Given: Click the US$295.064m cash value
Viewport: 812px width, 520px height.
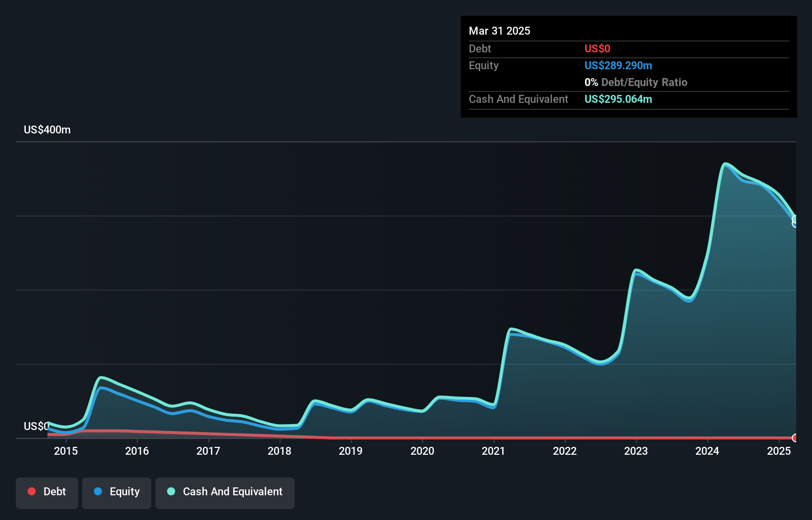Looking at the screenshot, I should (618, 99).
